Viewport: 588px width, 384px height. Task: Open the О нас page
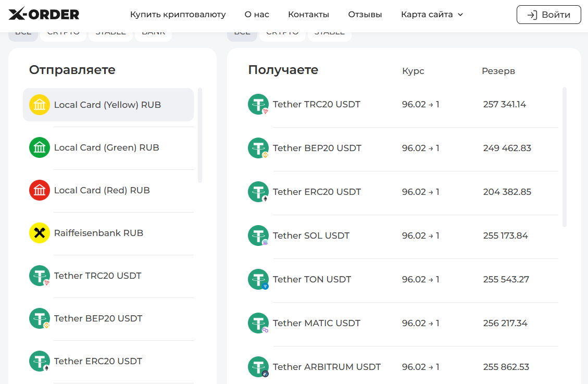pyautogui.click(x=257, y=15)
